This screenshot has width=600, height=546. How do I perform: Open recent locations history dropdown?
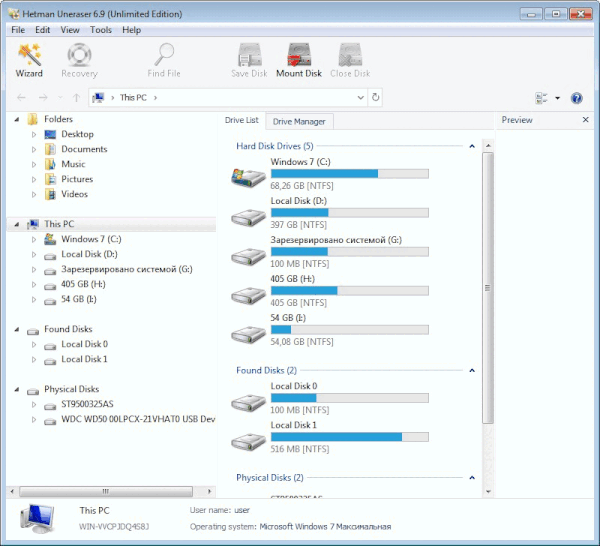[60, 98]
